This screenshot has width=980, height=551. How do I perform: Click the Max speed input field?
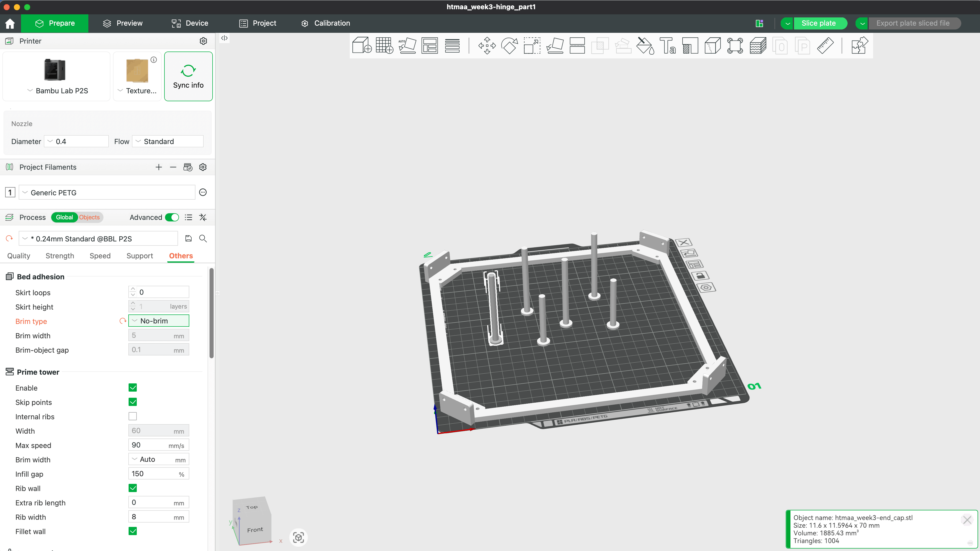(159, 445)
